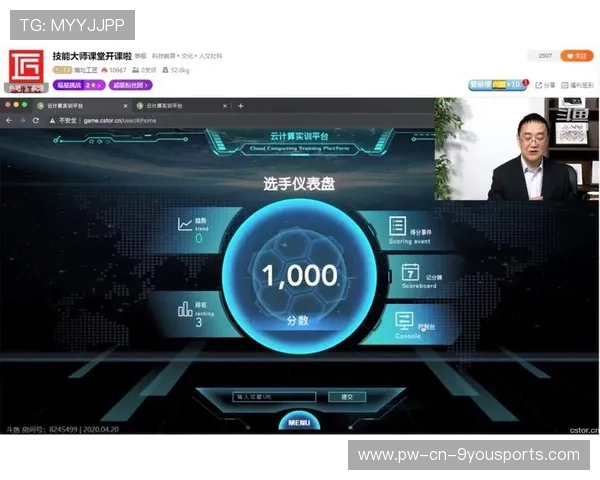Open the 排名 ranking bar chart icon

[185, 309]
